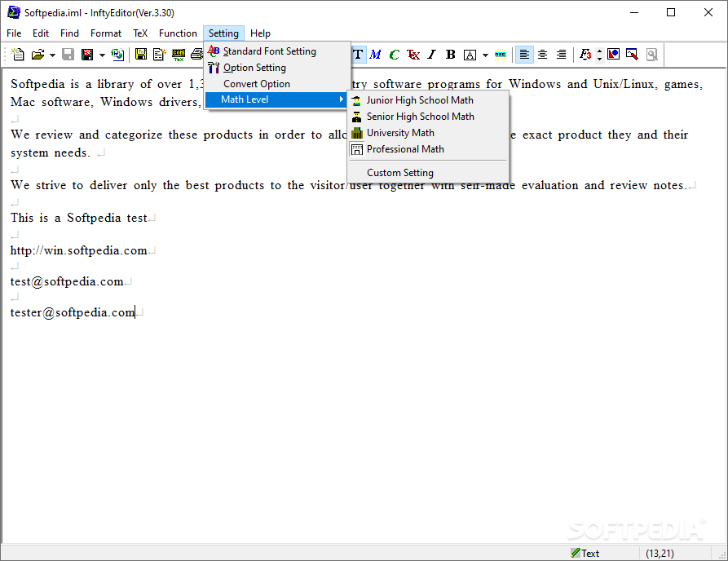Click the printer icon in toolbar

click(x=196, y=55)
